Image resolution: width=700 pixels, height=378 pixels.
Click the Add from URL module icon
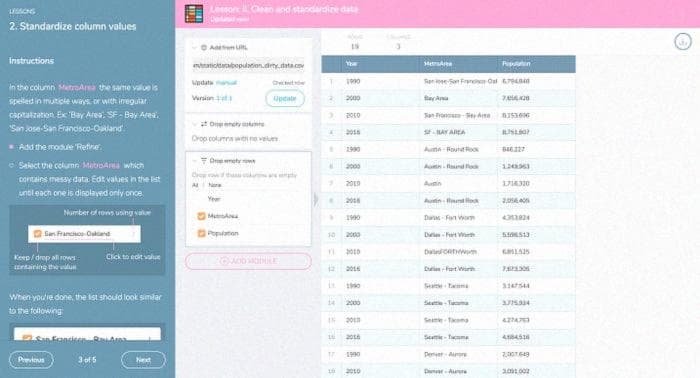pyautogui.click(x=204, y=47)
